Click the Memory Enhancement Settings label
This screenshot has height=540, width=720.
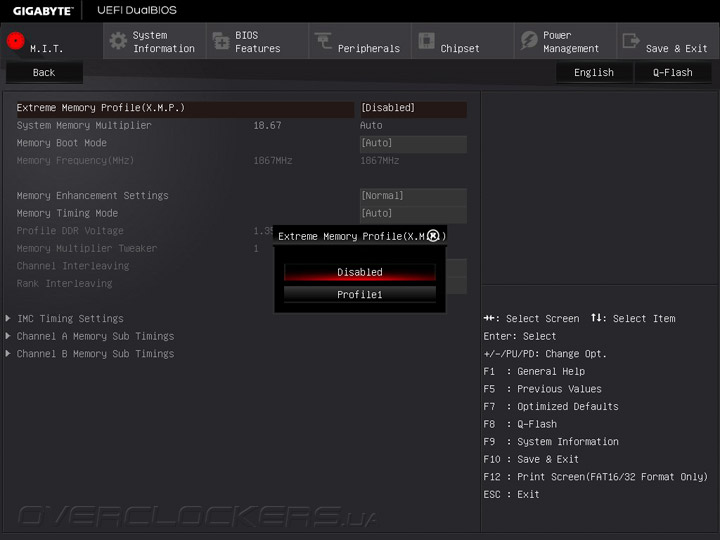click(x=92, y=196)
